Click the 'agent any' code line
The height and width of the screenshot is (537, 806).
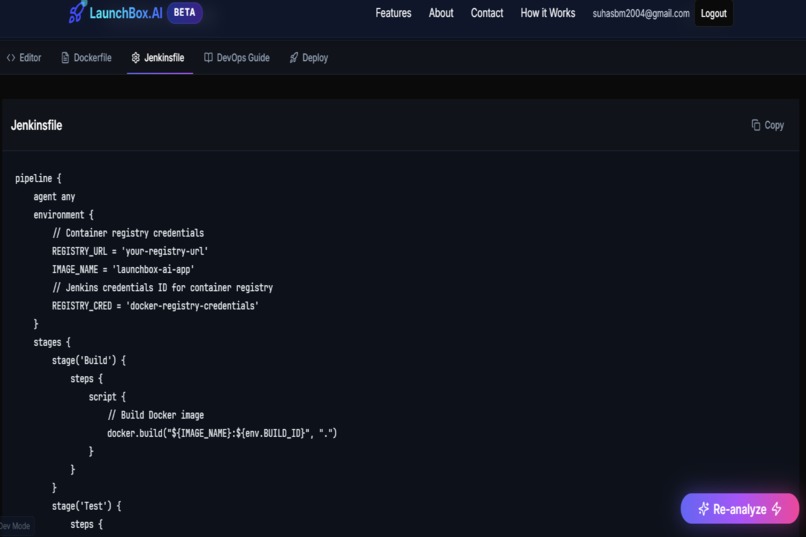click(54, 197)
